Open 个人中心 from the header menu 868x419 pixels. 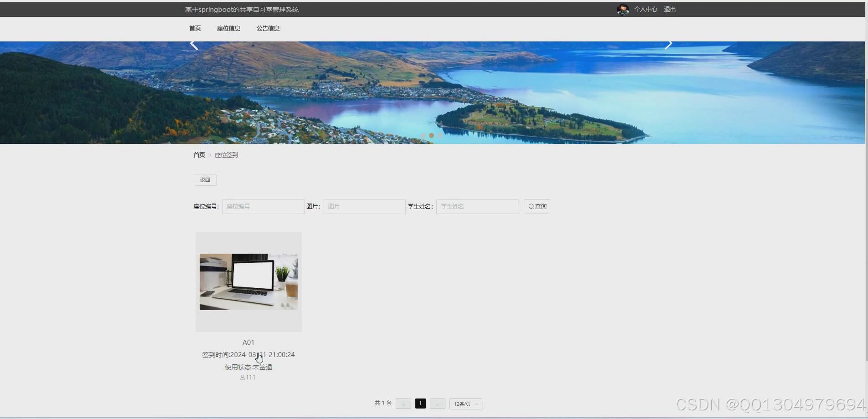646,9
